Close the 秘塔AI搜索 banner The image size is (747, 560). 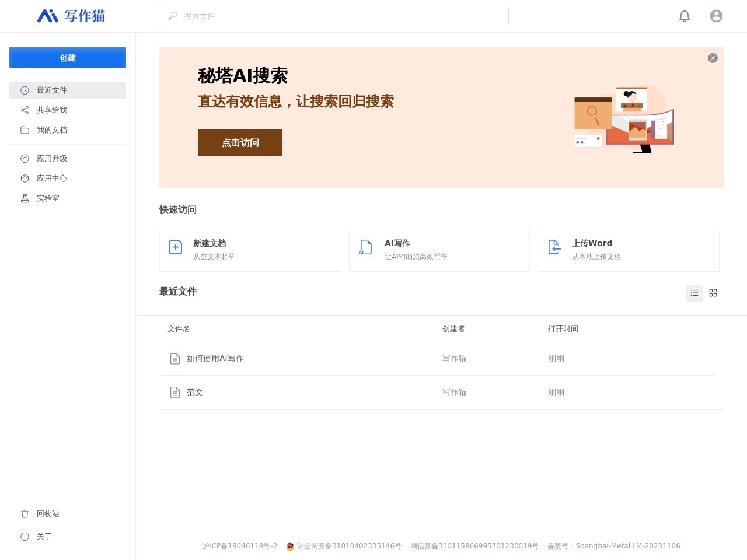pyautogui.click(x=713, y=58)
